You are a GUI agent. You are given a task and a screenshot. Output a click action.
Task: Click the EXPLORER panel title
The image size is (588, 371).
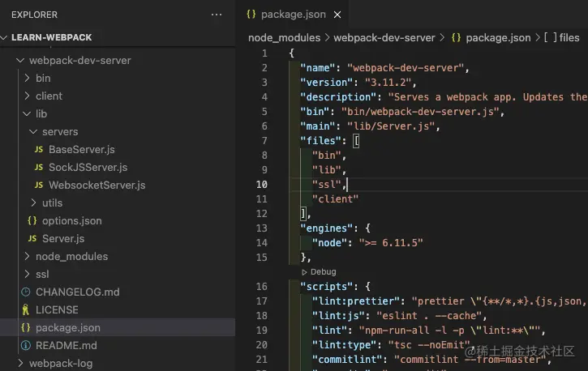point(35,15)
